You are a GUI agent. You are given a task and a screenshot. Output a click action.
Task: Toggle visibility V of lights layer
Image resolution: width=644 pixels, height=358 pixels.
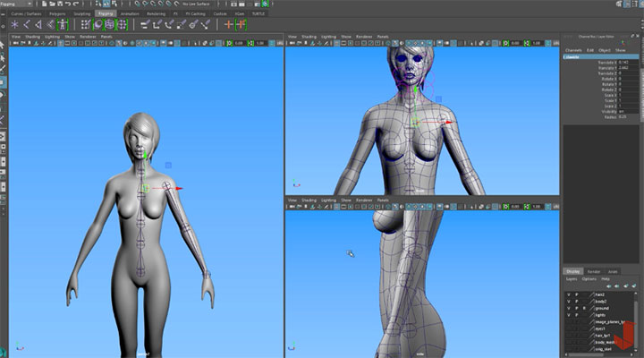click(x=569, y=315)
